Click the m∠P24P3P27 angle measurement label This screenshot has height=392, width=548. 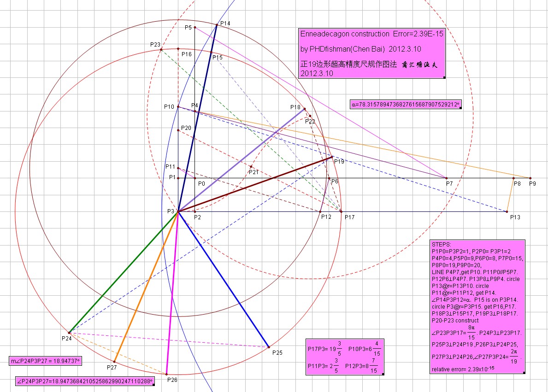pyautogui.click(x=46, y=361)
